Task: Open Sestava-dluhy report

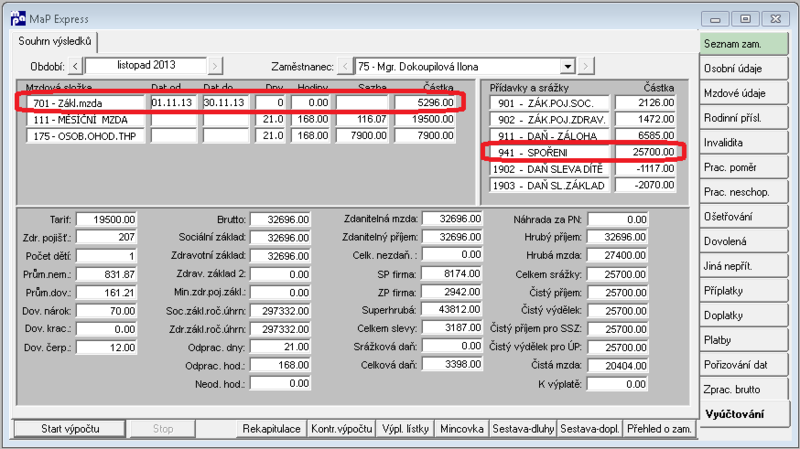Action: click(x=523, y=429)
